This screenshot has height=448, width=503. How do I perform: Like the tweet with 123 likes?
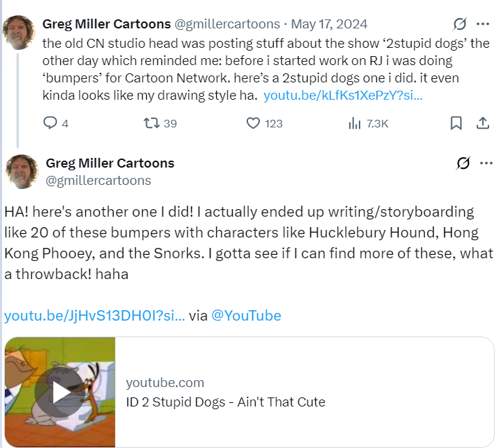pos(254,123)
